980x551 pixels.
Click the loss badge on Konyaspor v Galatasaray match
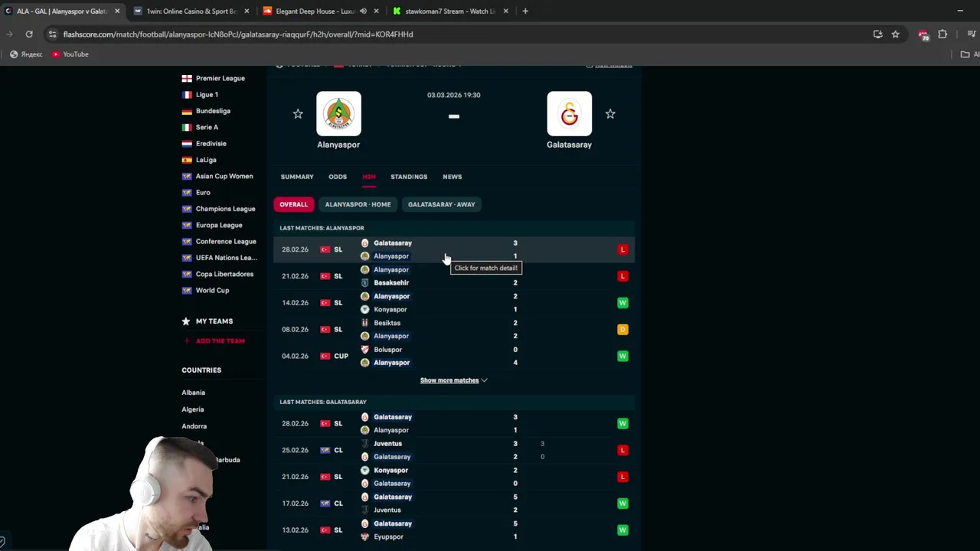pos(622,477)
